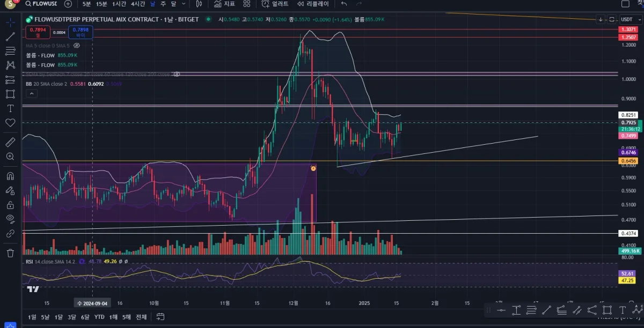Activate the magnet snap mode
The image size is (644, 328).
[10, 176]
